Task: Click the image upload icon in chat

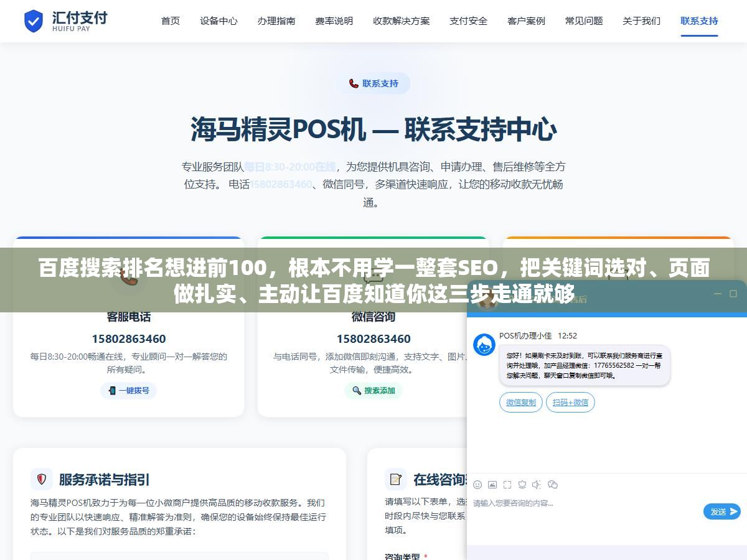Action: 492,485
